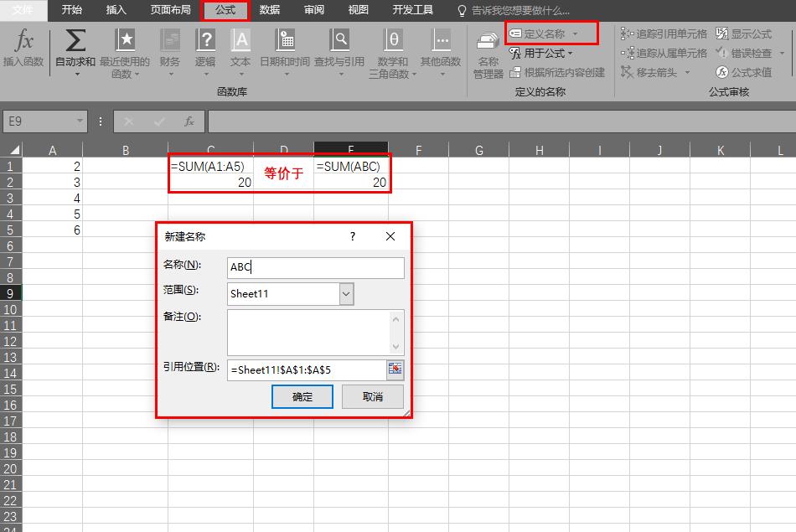The height and width of the screenshot is (532, 796).
Task: Open the Name Manager icon
Action: 488,44
